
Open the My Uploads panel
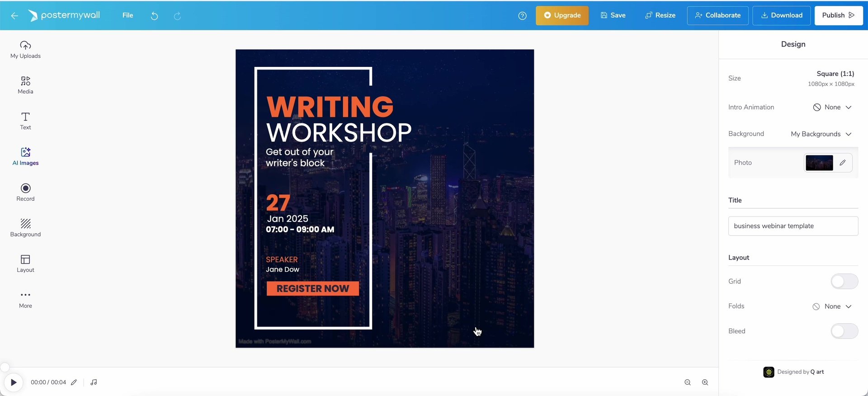[x=25, y=50]
